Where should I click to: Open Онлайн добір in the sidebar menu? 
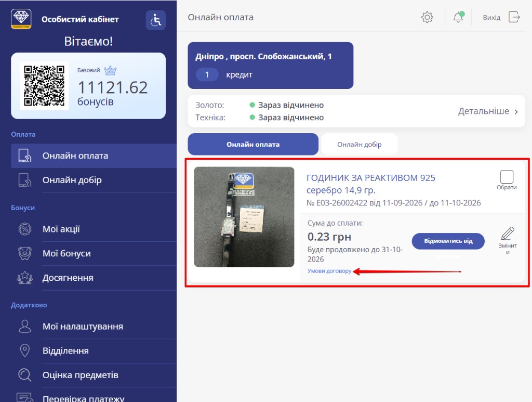(x=94, y=180)
